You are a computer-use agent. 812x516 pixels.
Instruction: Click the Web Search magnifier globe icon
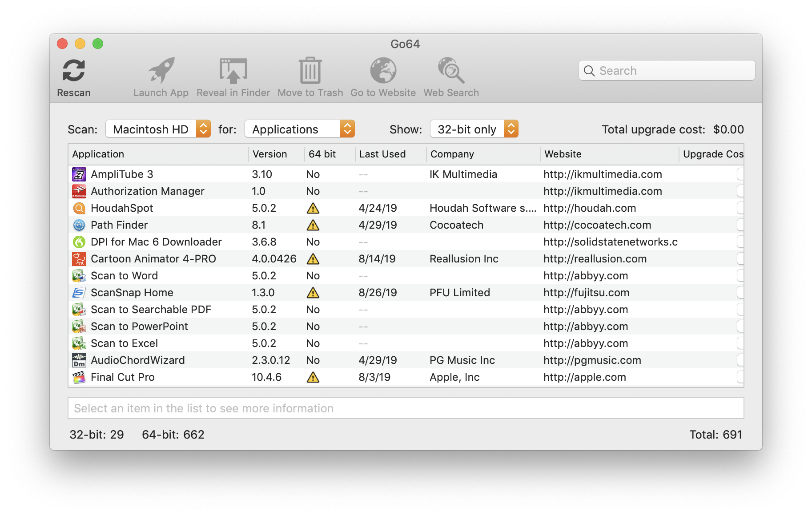point(451,70)
